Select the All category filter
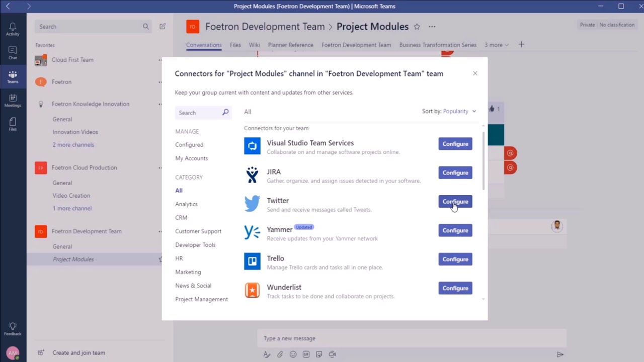This screenshot has width=644, height=362. pyautogui.click(x=179, y=191)
